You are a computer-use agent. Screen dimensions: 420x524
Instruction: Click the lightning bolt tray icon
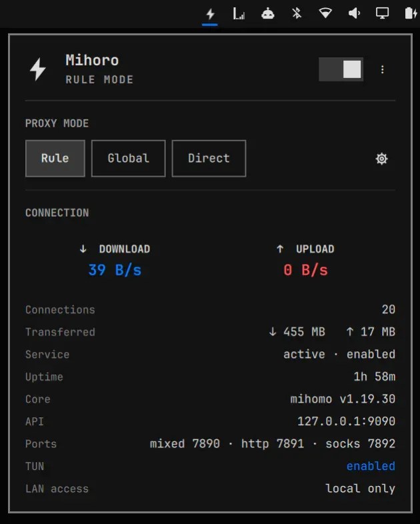(x=210, y=14)
